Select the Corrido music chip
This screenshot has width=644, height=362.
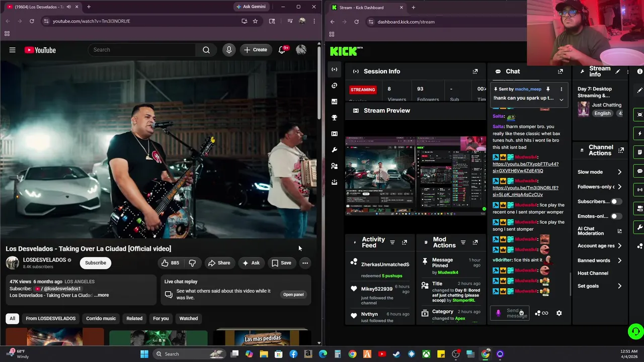coord(101,318)
